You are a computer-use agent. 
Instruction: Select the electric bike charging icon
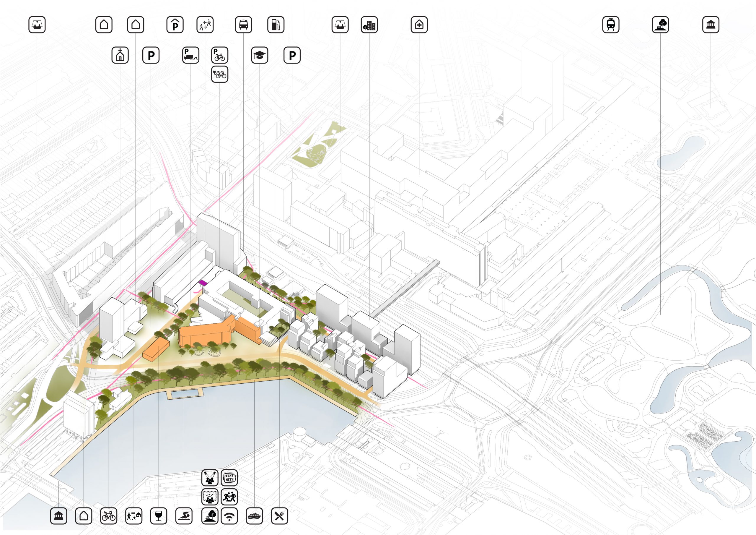220,74
